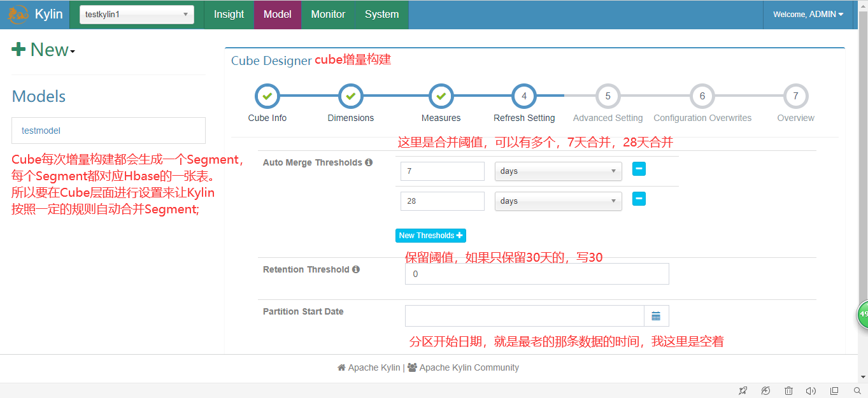Go to Cube Info step circle

tap(267, 96)
